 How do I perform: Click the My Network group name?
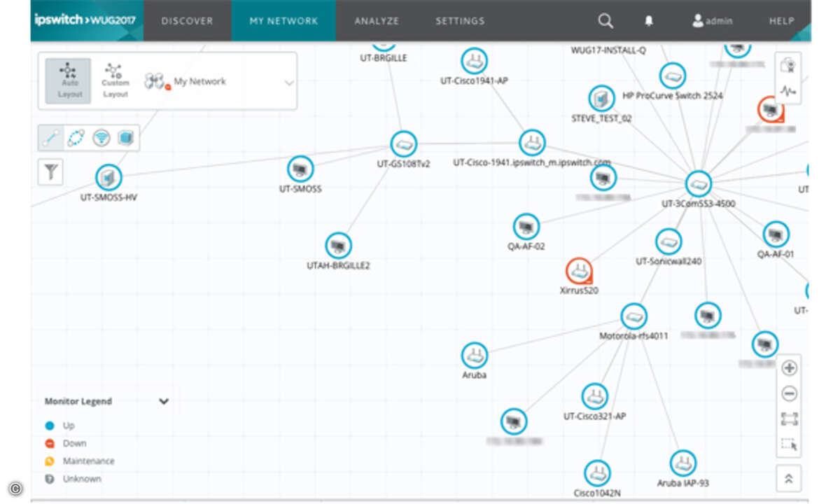[200, 81]
